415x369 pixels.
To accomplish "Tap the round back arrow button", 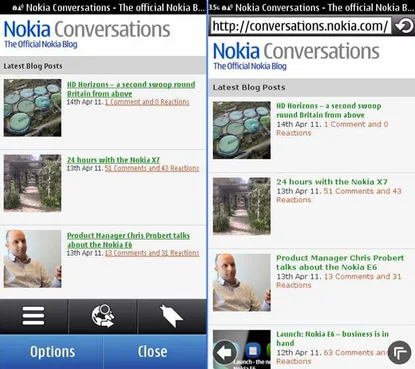I will 225,352.
